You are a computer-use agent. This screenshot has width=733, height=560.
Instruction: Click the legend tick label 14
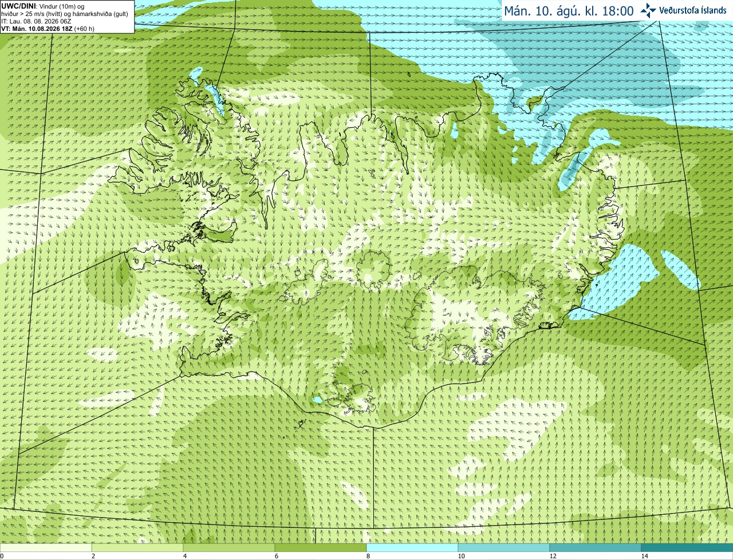644,556
